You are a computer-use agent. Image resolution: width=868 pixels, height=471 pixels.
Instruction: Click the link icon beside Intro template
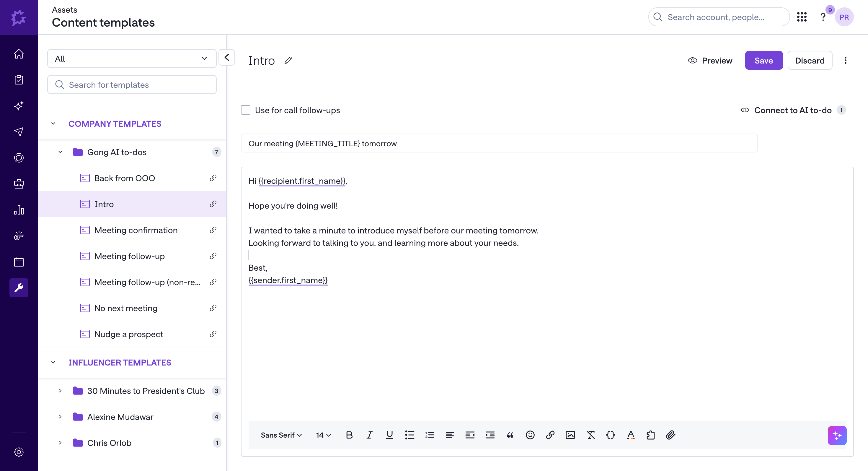[x=213, y=204]
